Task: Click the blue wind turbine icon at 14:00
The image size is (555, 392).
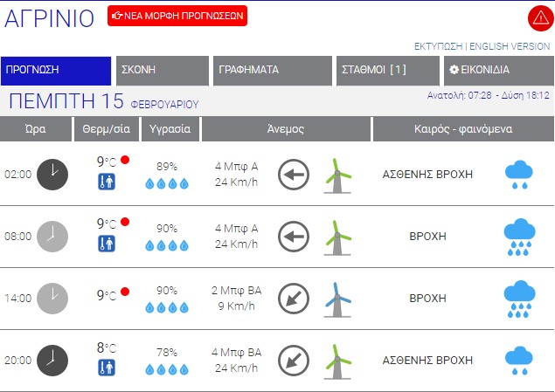Action: (x=336, y=299)
